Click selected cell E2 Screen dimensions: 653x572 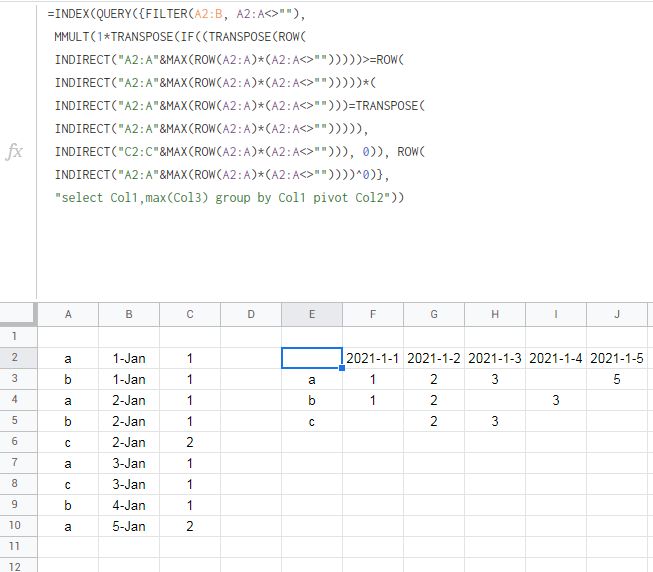click(x=312, y=358)
